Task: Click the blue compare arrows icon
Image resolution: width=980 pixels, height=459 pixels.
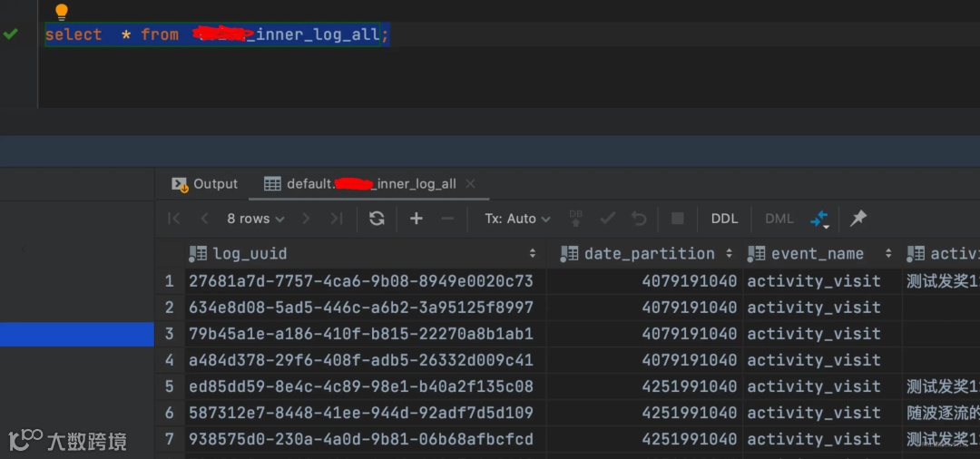Action: click(819, 219)
